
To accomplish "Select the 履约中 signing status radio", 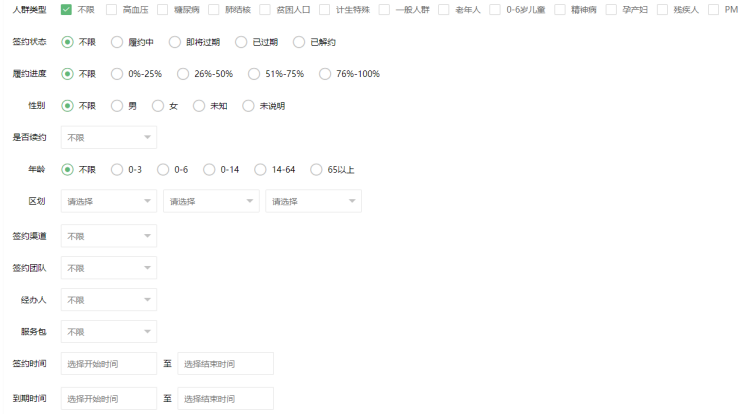I will (x=118, y=42).
